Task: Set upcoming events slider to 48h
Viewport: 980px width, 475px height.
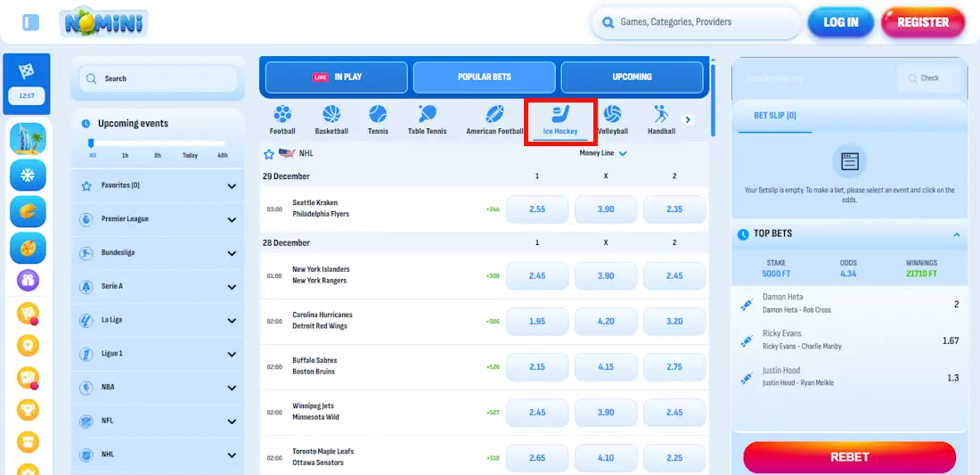Action: coord(223,156)
